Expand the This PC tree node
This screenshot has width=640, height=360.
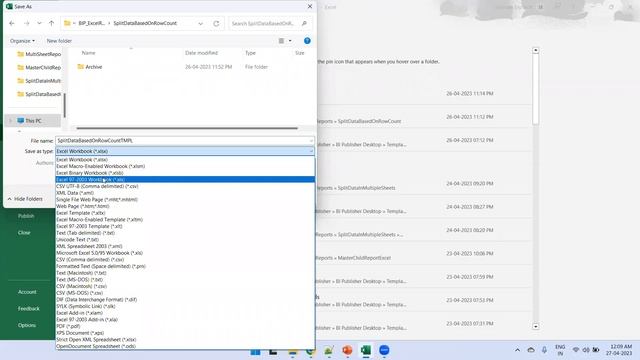[11, 121]
